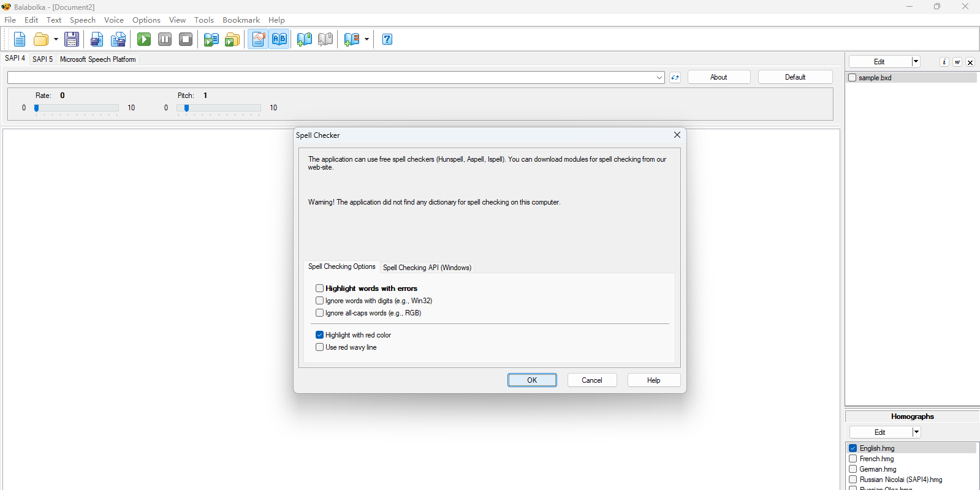
Task: Click the Save document floppy icon
Action: pyautogui.click(x=72, y=40)
